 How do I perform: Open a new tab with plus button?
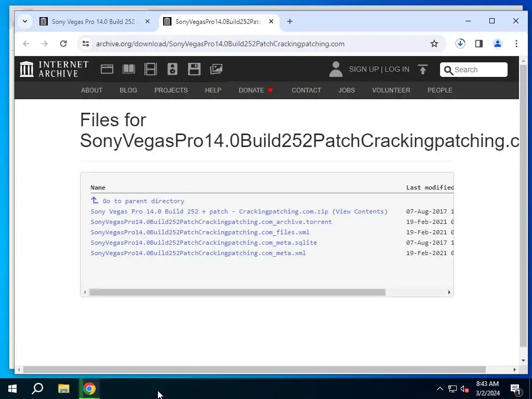(289, 21)
